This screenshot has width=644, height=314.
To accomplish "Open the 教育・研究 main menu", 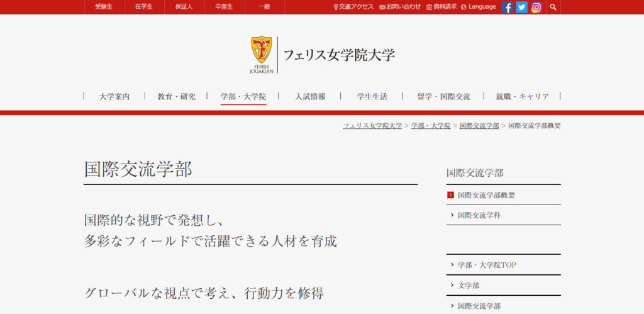I will point(177,96).
